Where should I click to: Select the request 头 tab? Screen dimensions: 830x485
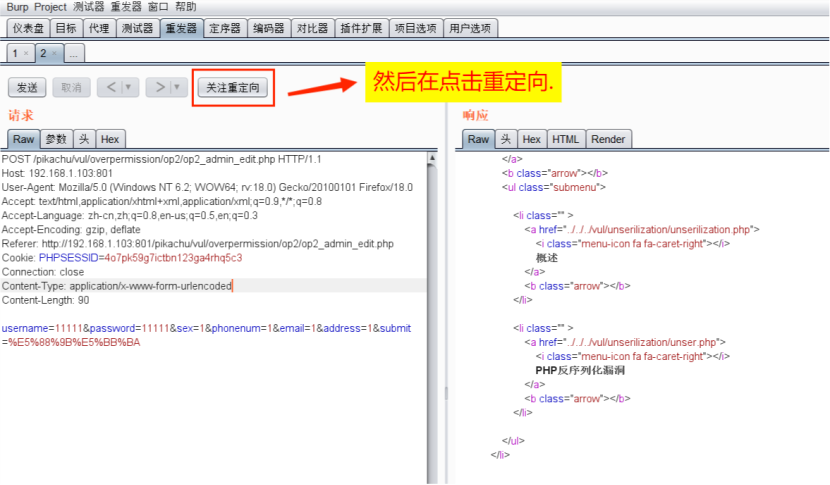(84, 139)
